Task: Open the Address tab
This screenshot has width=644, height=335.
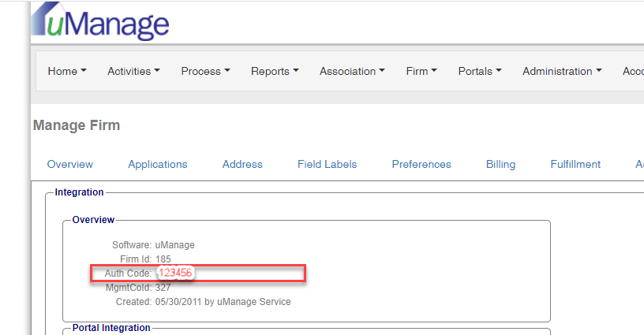Action: [242, 165]
